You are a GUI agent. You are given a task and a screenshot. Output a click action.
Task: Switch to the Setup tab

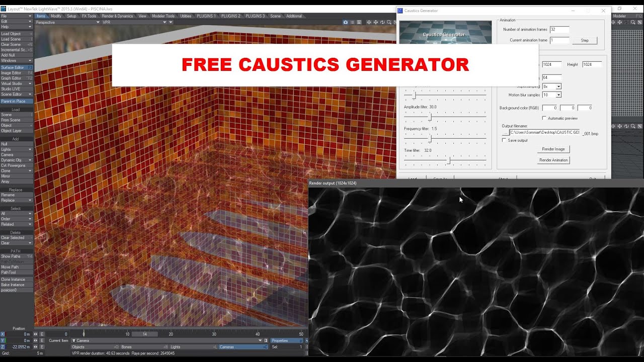point(71,16)
